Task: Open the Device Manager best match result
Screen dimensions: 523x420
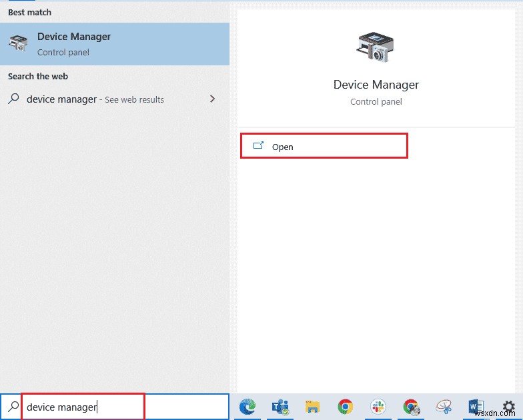Action: tap(115, 44)
